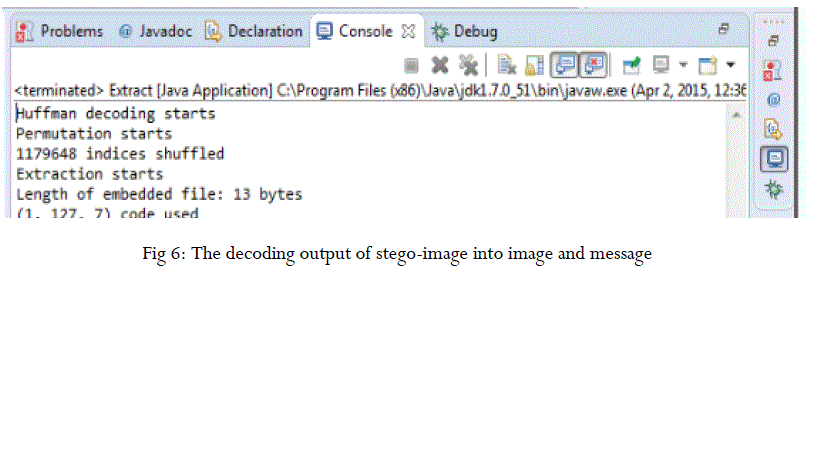Click the Minimize icon in the right sidebar
The width and height of the screenshot is (819, 460).
click(773, 41)
